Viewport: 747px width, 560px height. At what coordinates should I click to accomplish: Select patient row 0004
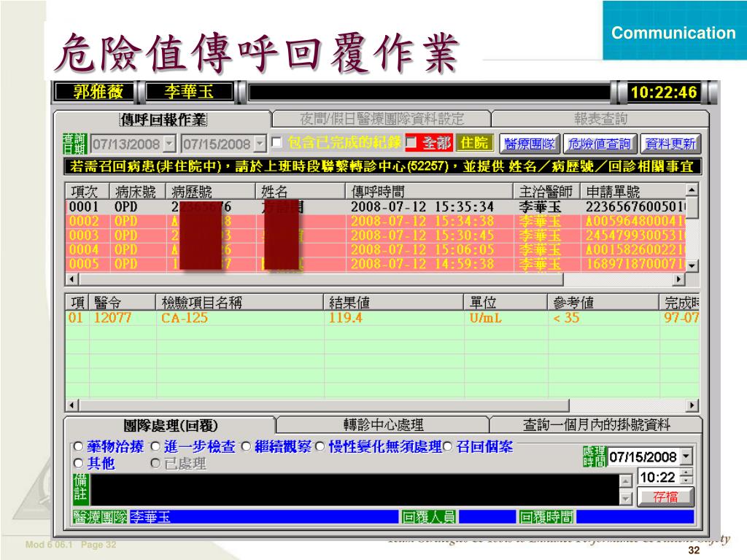(x=376, y=249)
